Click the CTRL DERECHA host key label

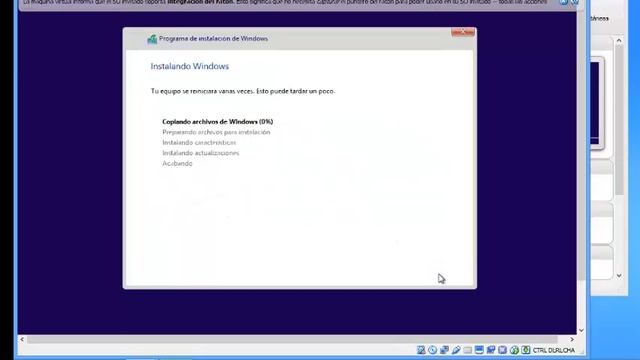pyautogui.click(x=554, y=350)
